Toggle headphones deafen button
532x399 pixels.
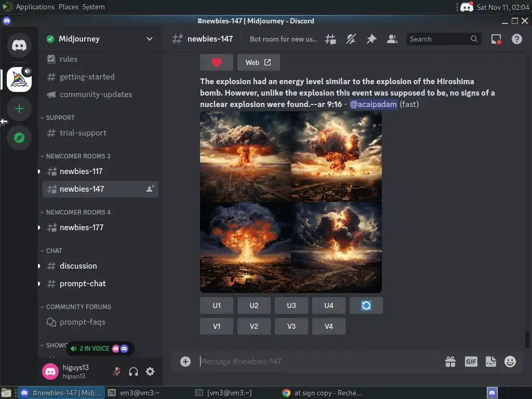(134, 371)
